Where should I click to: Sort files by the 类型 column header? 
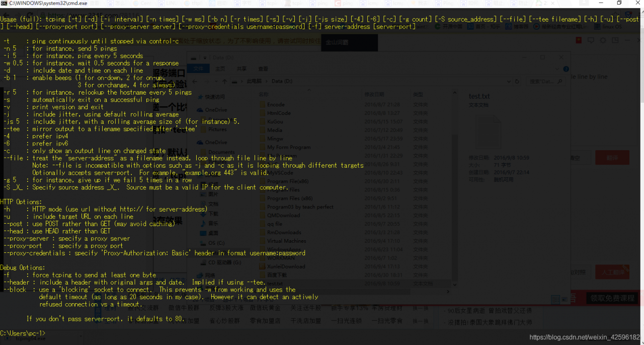[418, 94]
